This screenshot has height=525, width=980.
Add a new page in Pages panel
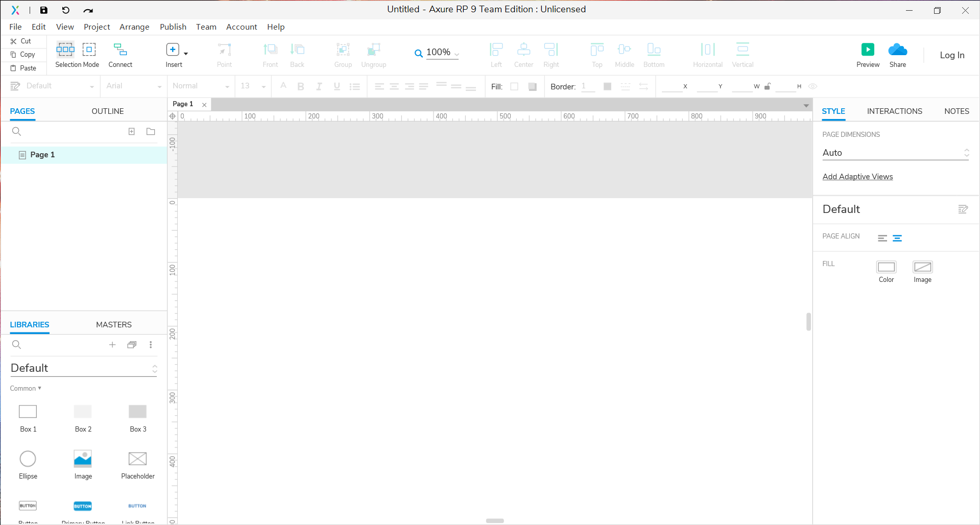click(x=132, y=131)
